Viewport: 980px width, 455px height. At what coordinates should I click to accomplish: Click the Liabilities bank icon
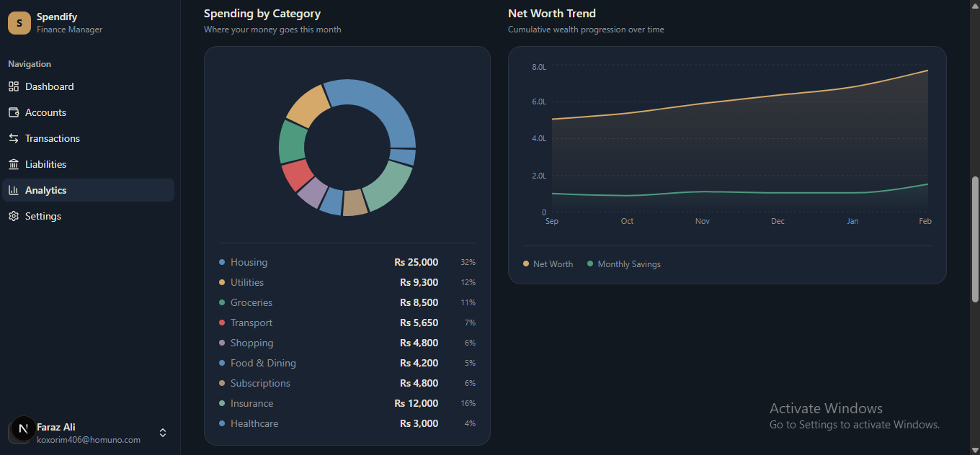(x=13, y=164)
